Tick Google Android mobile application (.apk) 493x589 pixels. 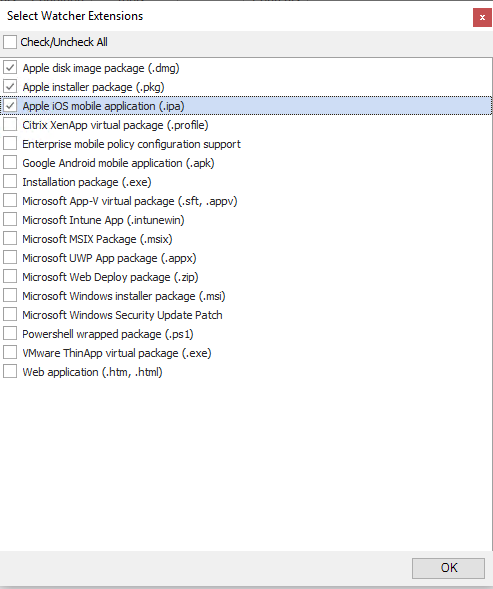pyautogui.click(x=10, y=163)
